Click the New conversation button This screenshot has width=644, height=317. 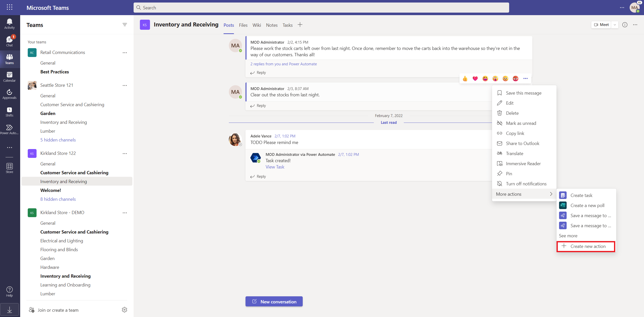273,301
